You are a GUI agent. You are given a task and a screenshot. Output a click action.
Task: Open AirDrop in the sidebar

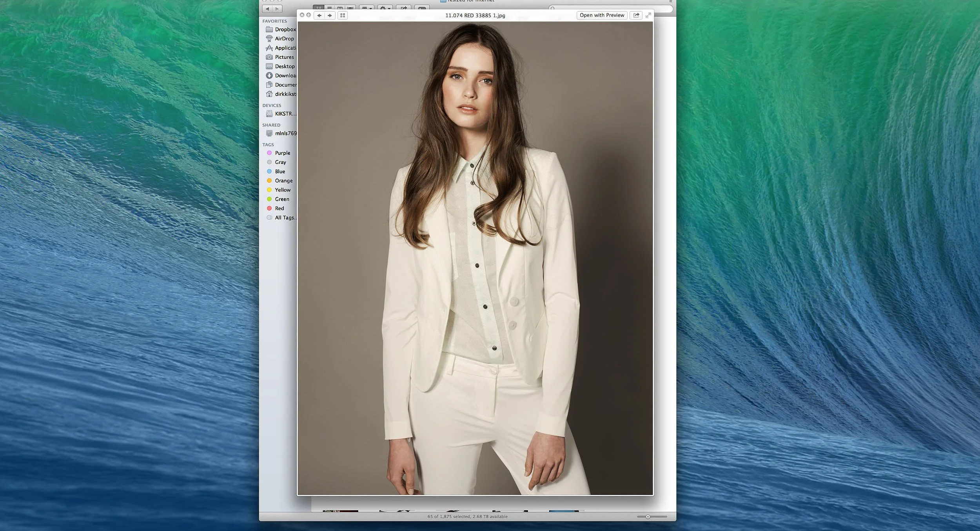click(x=284, y=38)
